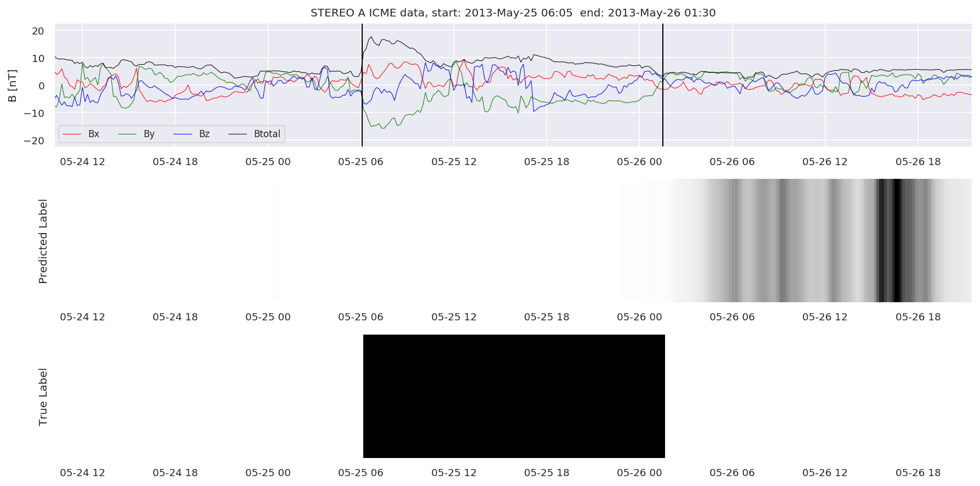Click the Predicted Label panel's 05-26 06 tick label
980x486 pixels.
click(x=732, y=317)
